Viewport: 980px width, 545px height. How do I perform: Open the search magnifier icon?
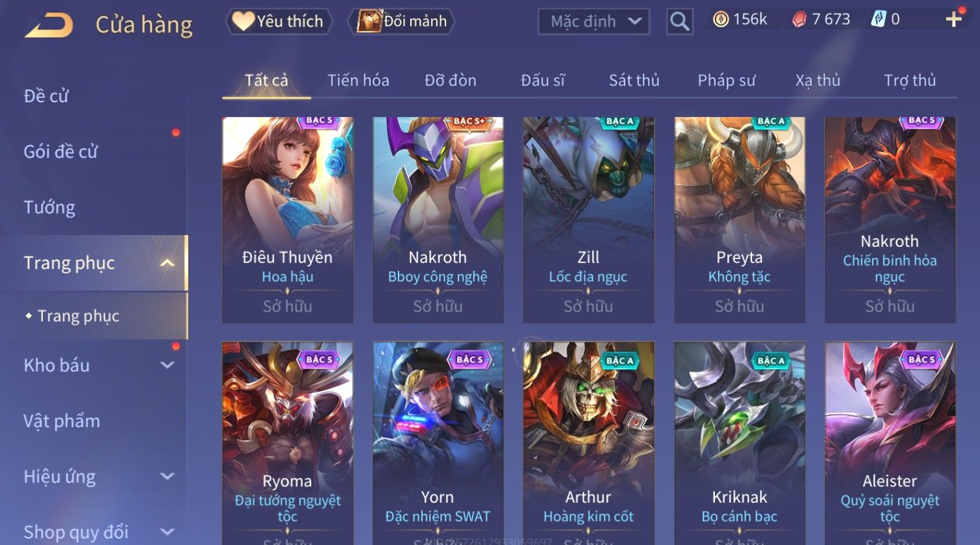pos(679,21)
